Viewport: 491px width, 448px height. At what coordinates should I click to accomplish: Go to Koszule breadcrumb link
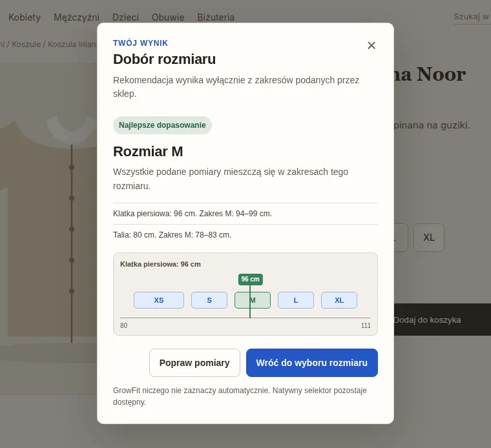click(x=26, y=45)
